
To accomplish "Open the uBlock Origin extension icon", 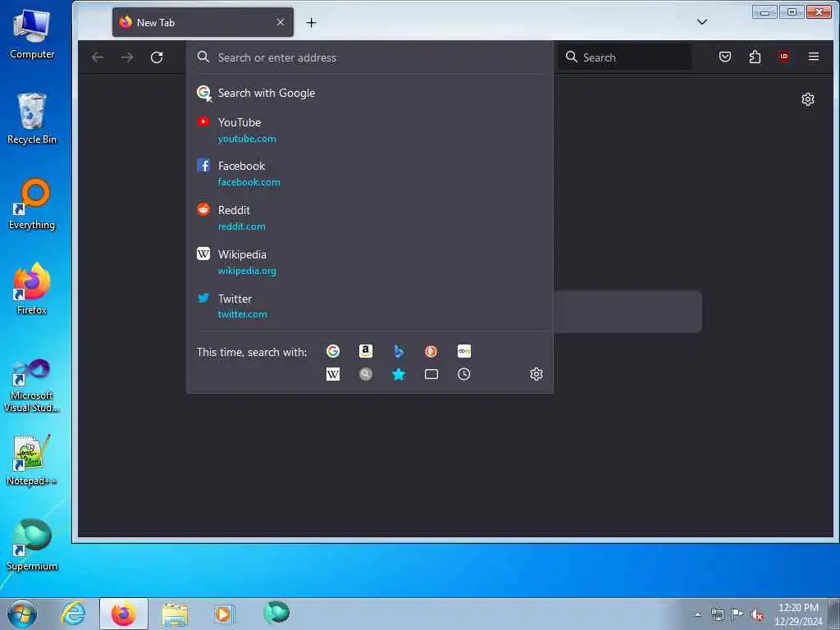I will coord(784,57).
